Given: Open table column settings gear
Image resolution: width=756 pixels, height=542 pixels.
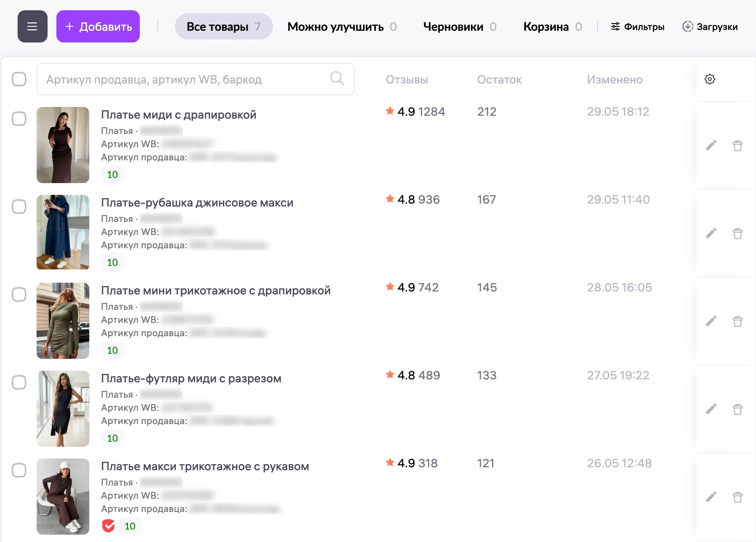Looking at the screenshot, I should coord(710,79).
